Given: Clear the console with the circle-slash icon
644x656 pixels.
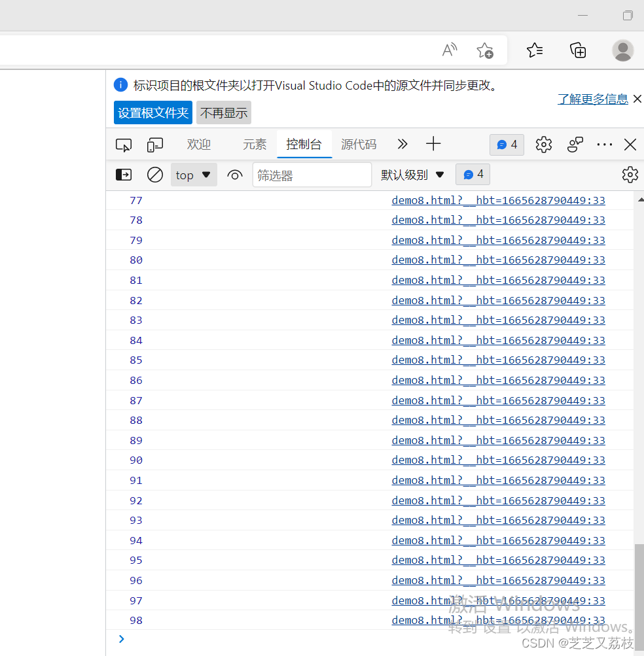Looking at the screenshot, I should point(155,175).
